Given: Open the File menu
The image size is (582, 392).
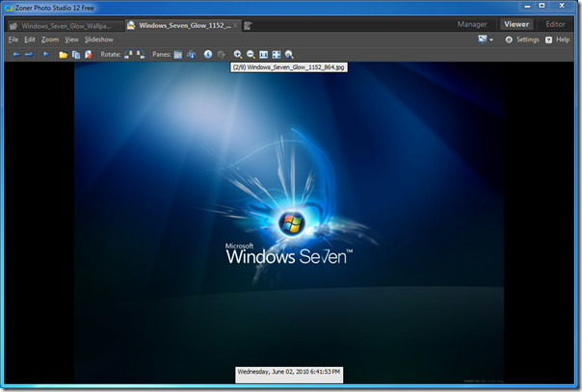Looking at the screenshot, I should [13, 39].
